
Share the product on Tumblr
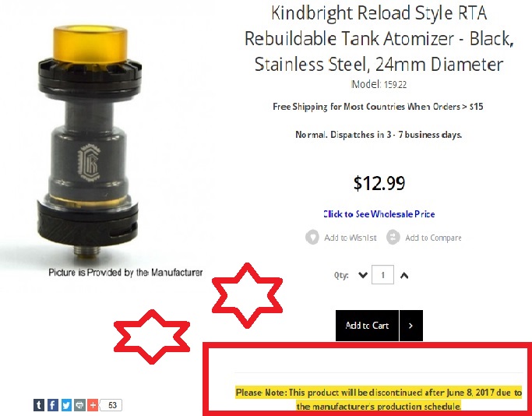39,405
